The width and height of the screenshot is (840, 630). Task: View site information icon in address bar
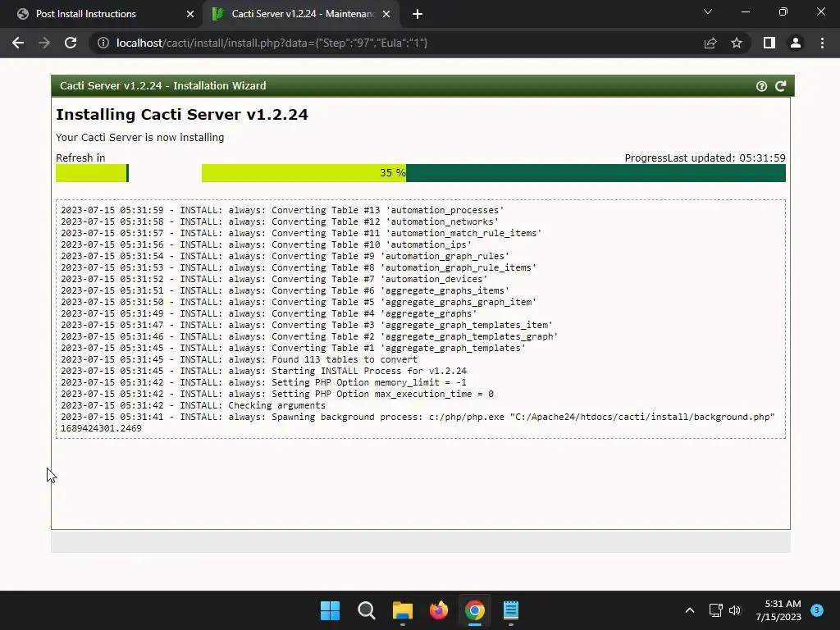point(103,43)
